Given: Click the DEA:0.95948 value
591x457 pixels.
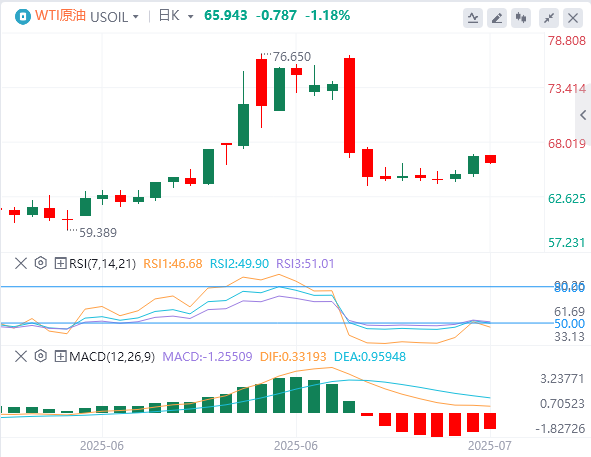Looking at the screenshot, I should [x=370, y=356].
